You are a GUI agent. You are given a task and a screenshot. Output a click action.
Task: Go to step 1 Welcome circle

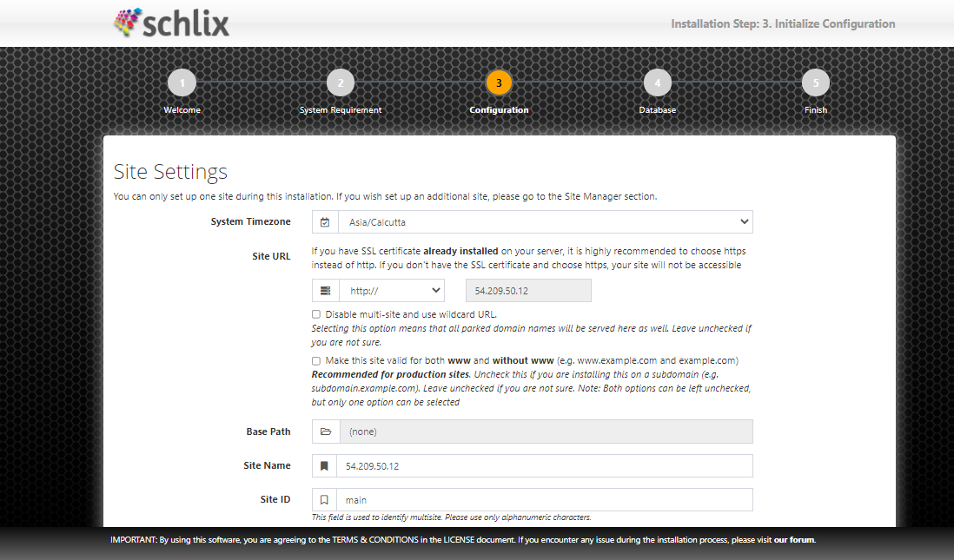tap(182, 82)
